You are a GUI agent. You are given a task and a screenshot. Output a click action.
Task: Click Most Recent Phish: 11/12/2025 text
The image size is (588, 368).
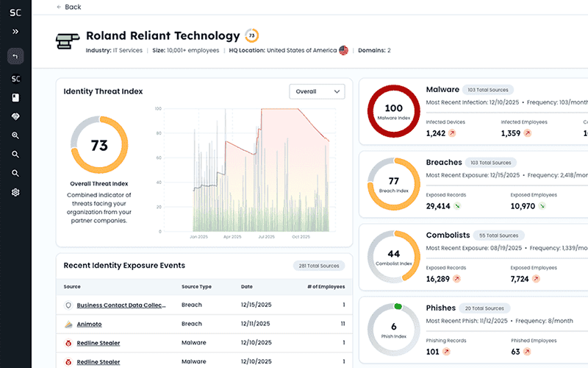pos(467,321)
